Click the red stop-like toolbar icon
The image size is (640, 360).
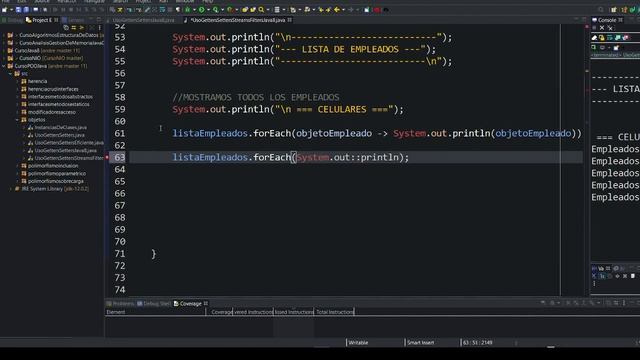[x=377, y=9]
